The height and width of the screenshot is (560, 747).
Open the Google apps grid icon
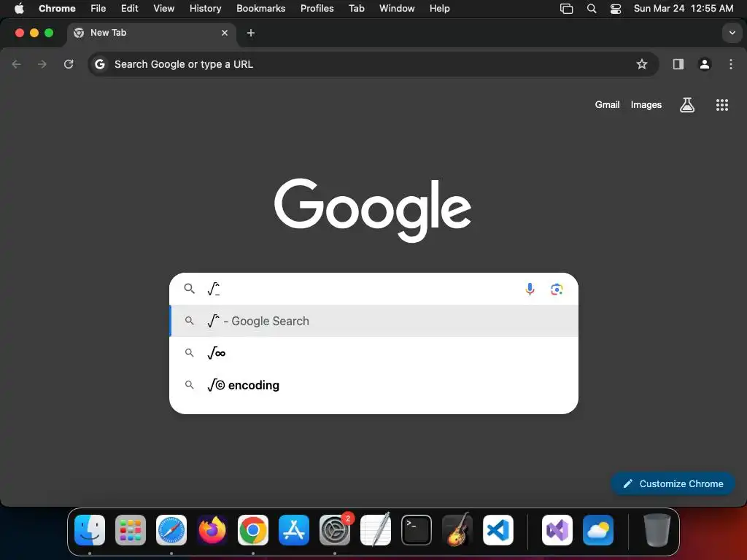[x=721, y=105]
